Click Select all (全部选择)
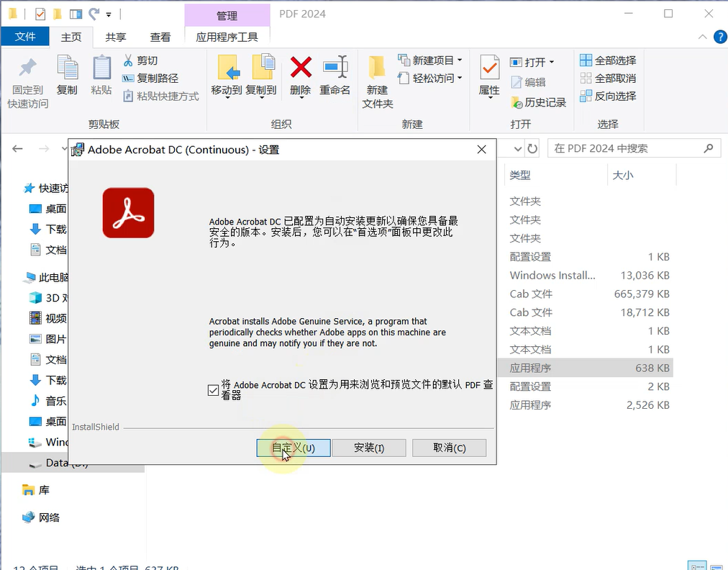This screenshot has height=570, width=728. 608,60
